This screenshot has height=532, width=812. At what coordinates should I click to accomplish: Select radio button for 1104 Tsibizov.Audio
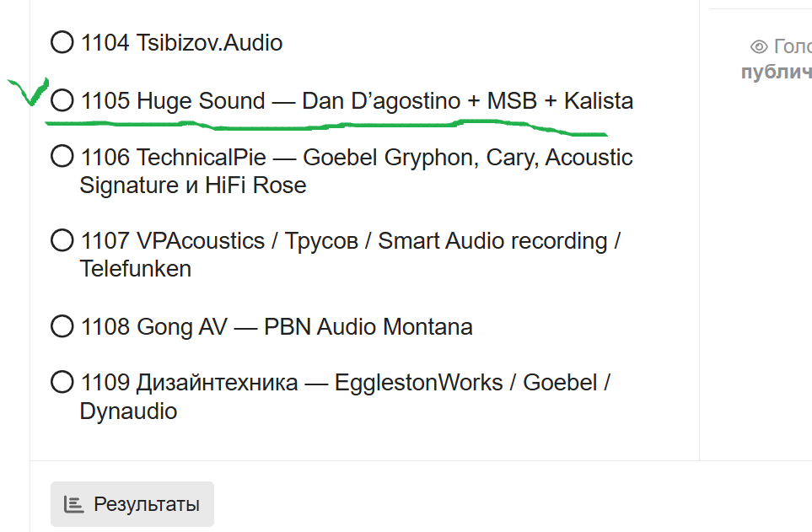(62, 42)
